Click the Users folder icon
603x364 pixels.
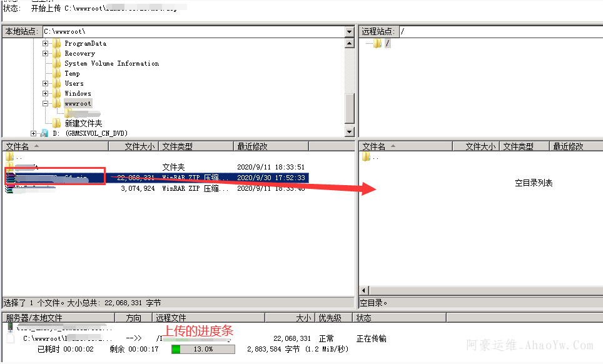click(56, 83)
